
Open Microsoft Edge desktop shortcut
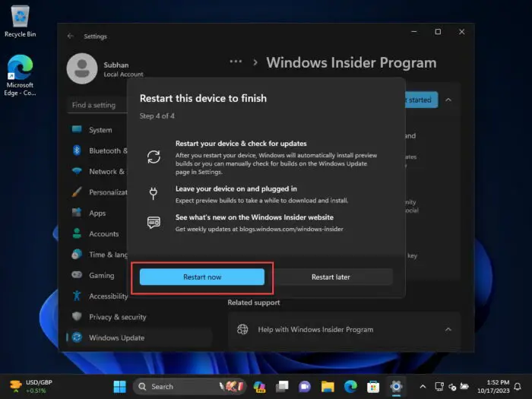coord(20,75)
